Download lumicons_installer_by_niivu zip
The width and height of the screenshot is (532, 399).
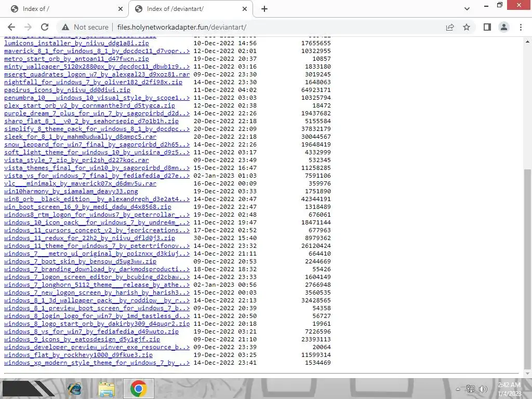(76, 43)
